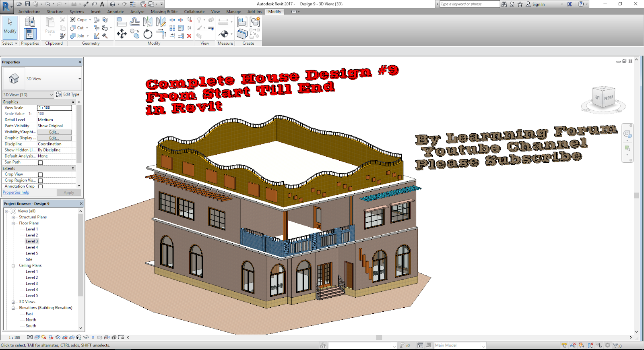This screenshot has width=644, height=350.
Task: Open the Main Model design options dropdown
Action: (x=484, y=346)
